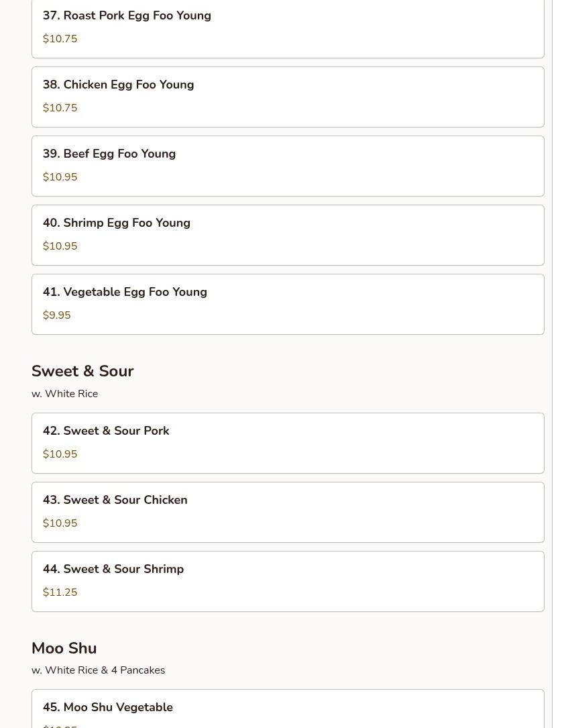Viewport: 566px width, 728px height.
Task: Select 43. Sweet & Sour Chicken
Action: click(115, 501)
